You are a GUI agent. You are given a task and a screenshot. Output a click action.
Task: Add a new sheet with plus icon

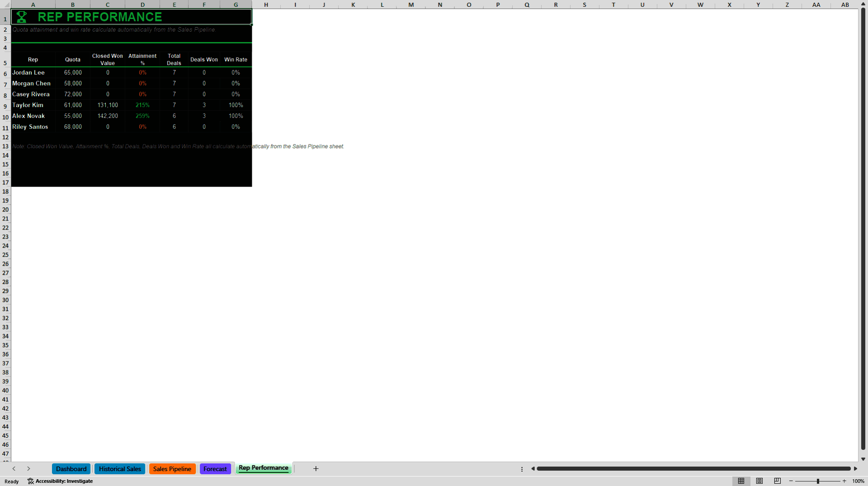(316, 469)
